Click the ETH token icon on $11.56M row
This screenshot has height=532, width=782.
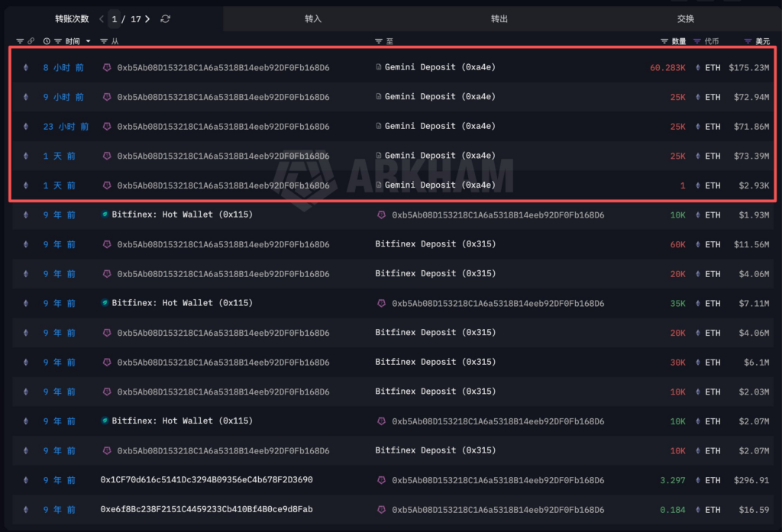coord(698,244)
